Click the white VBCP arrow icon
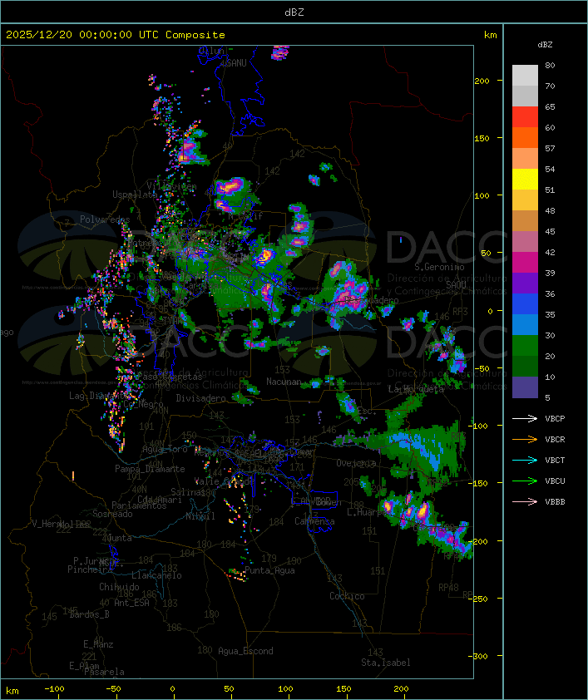588x700 pixels. (525, 419)
